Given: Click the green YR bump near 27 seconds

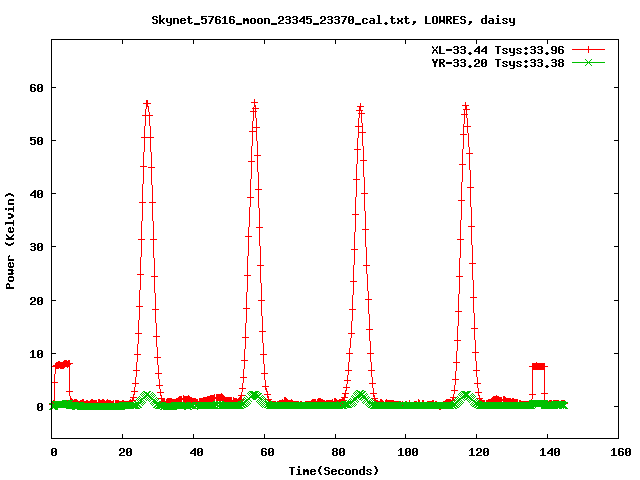Looking at the screenshot, I should 147,398.
